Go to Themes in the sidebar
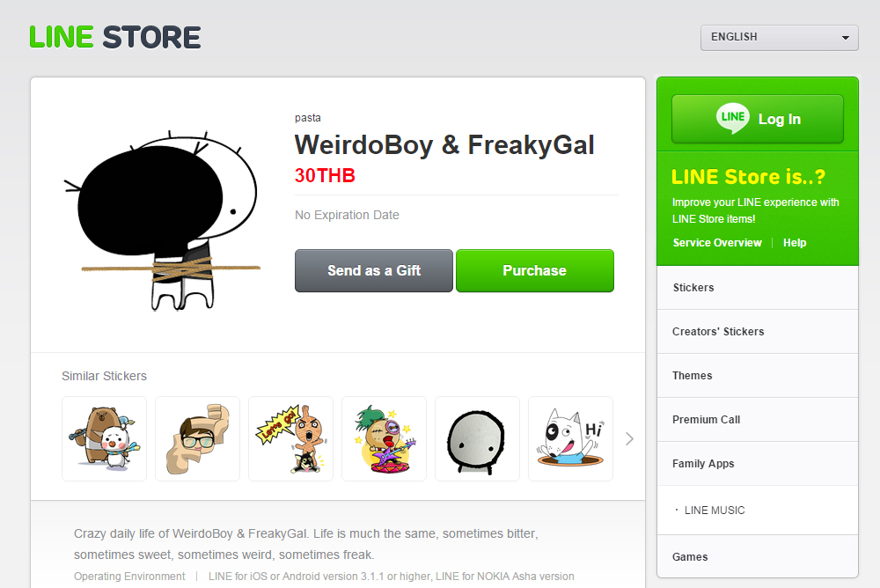 (x=757, y=376)
